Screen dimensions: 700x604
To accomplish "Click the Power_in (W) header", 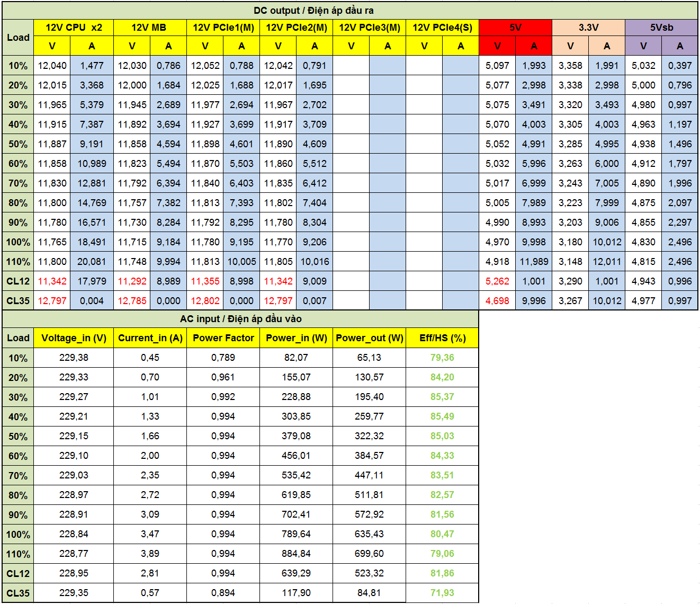I will pyautogui.click(x=296, y=338).
